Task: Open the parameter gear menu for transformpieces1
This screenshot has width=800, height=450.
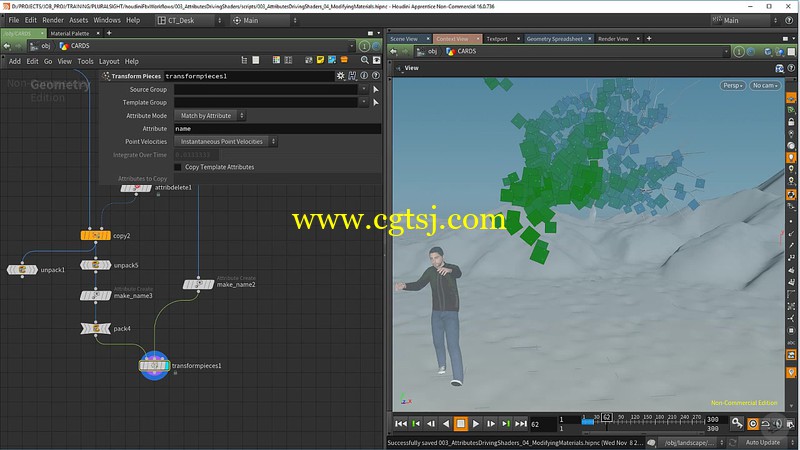Action: pos(340,76)
